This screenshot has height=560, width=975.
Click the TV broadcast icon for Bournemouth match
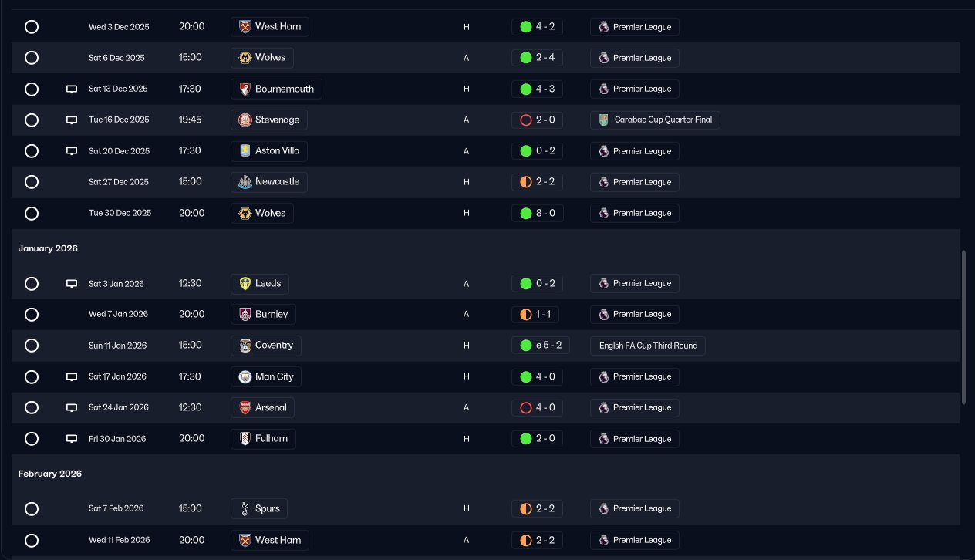[x=72, y=89]
